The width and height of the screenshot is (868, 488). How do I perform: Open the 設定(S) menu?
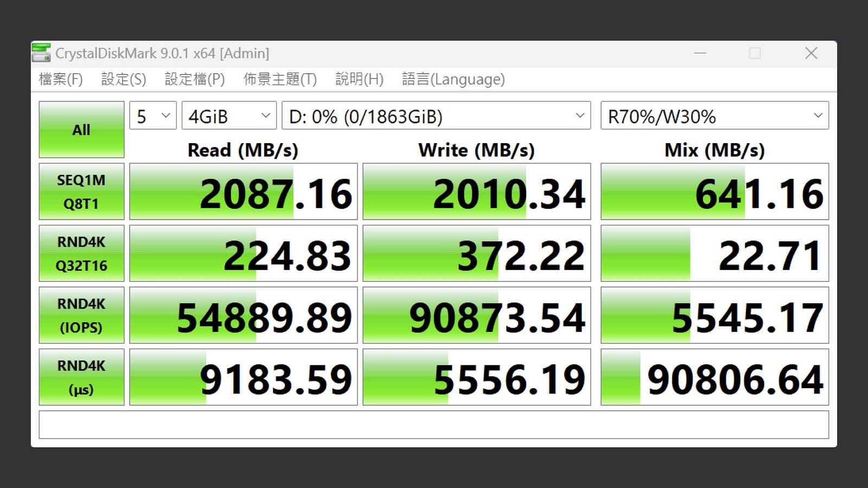click(124, 79)
